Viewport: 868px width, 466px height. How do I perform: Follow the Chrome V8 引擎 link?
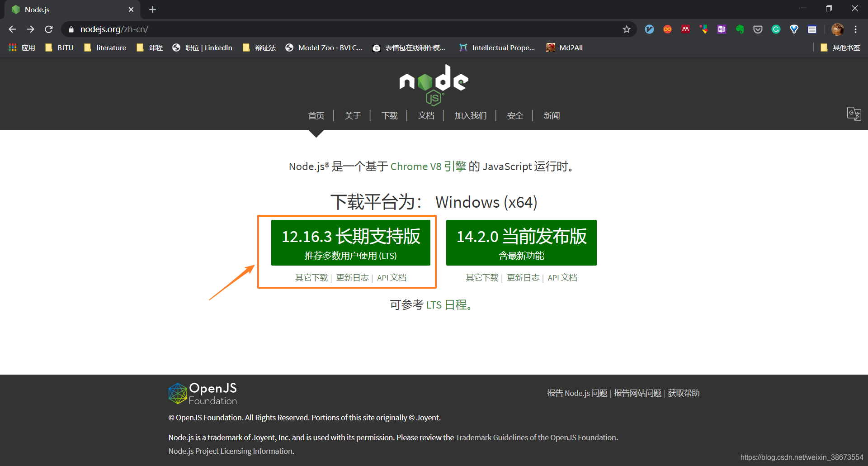(x=428, y=166)
